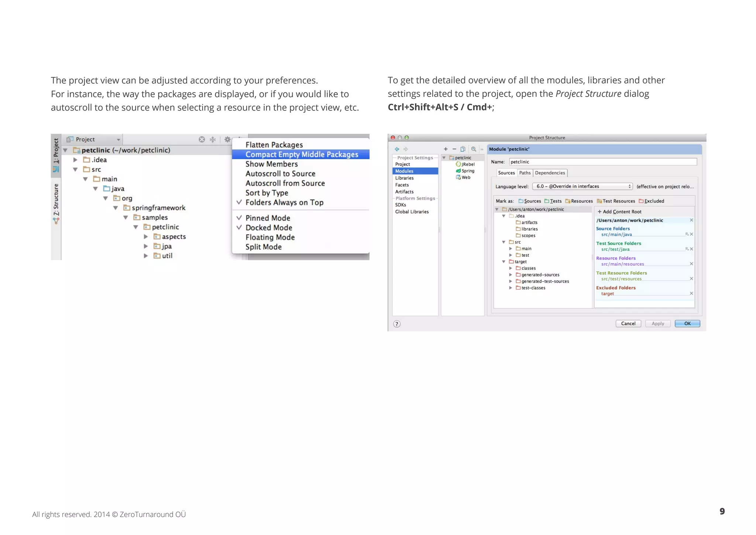The image size is (756, 535).
Task: Enable Autoscroll to Source
Action: tap(300, 174)
